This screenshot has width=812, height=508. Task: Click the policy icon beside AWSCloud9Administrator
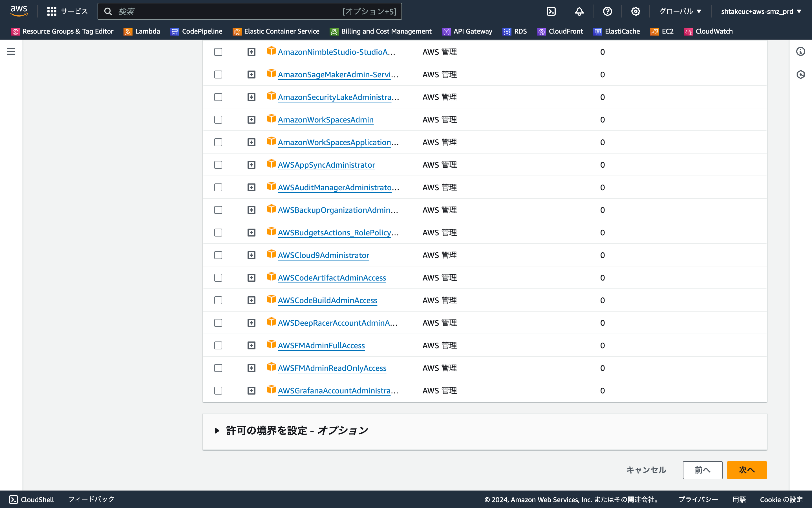(x=272, y=254)
